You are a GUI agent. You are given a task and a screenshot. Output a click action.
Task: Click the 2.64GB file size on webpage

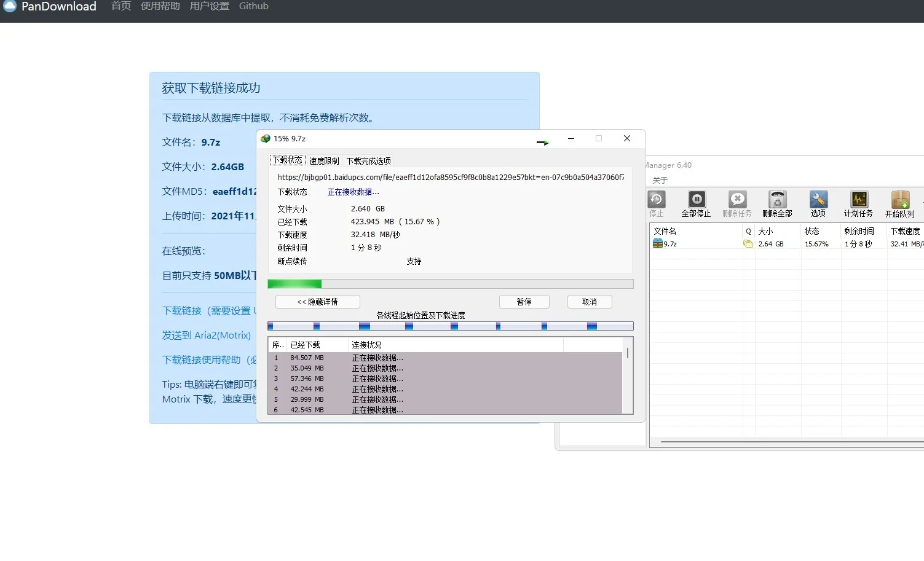pos(227,167)
